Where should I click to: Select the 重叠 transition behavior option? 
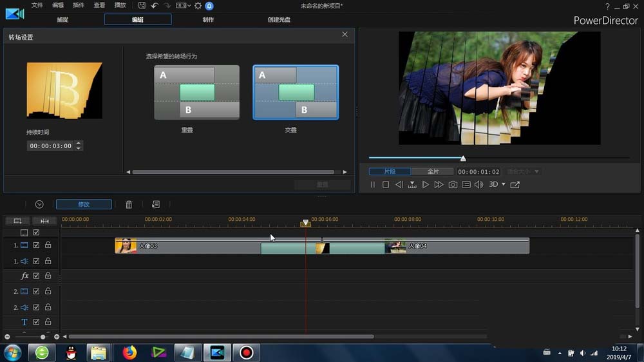[x=196, y=92]
